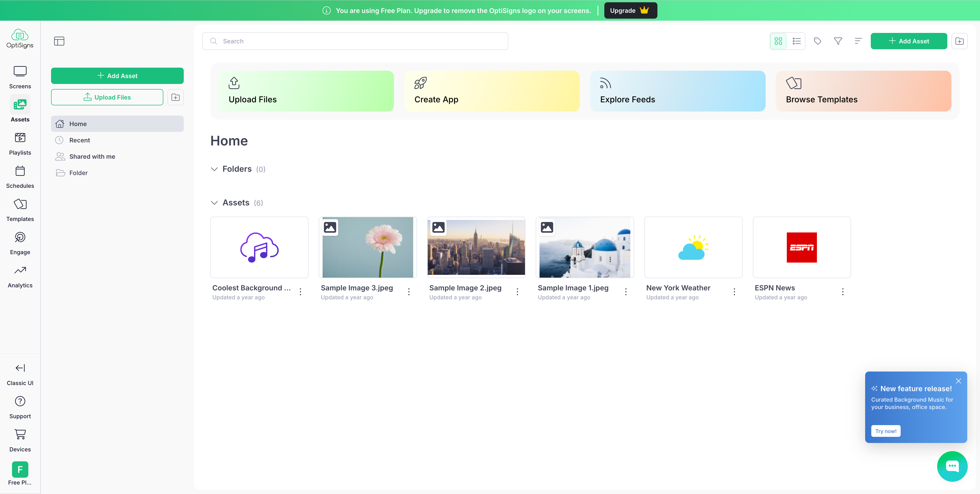Open Browse Templates card
The height and width of the screenshot is (494, 980).
864,91
